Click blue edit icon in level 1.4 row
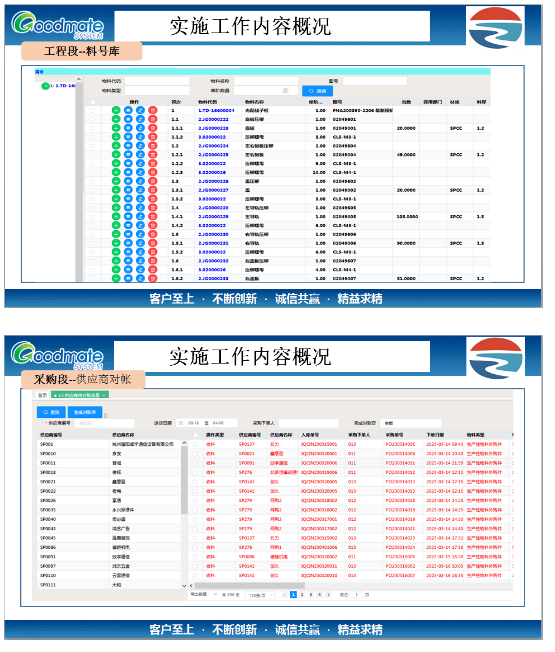 click(141, 207)
